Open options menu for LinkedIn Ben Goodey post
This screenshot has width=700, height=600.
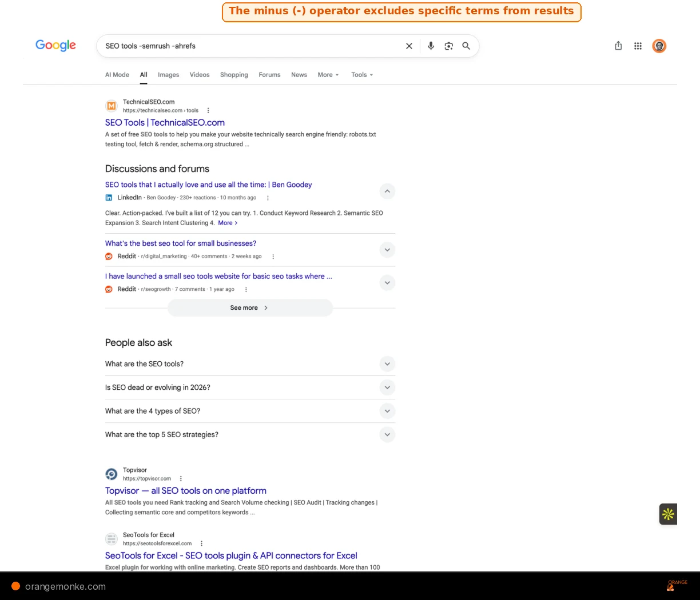[268, 198]
